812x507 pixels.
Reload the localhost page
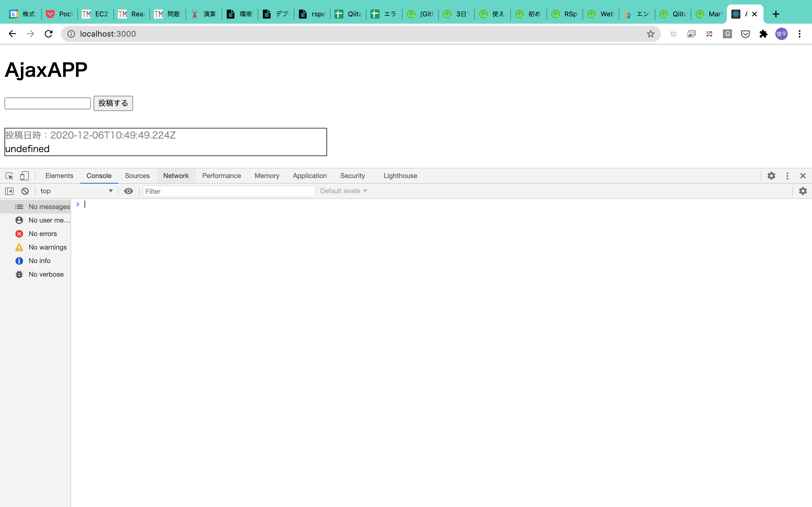[49, 34]
